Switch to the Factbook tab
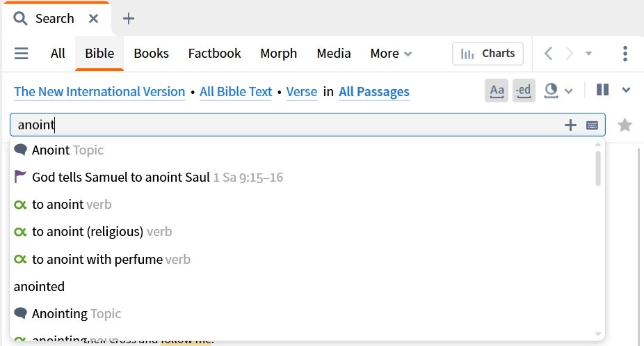The width and height of the screenshot is (644, 346). pos(214,54)
